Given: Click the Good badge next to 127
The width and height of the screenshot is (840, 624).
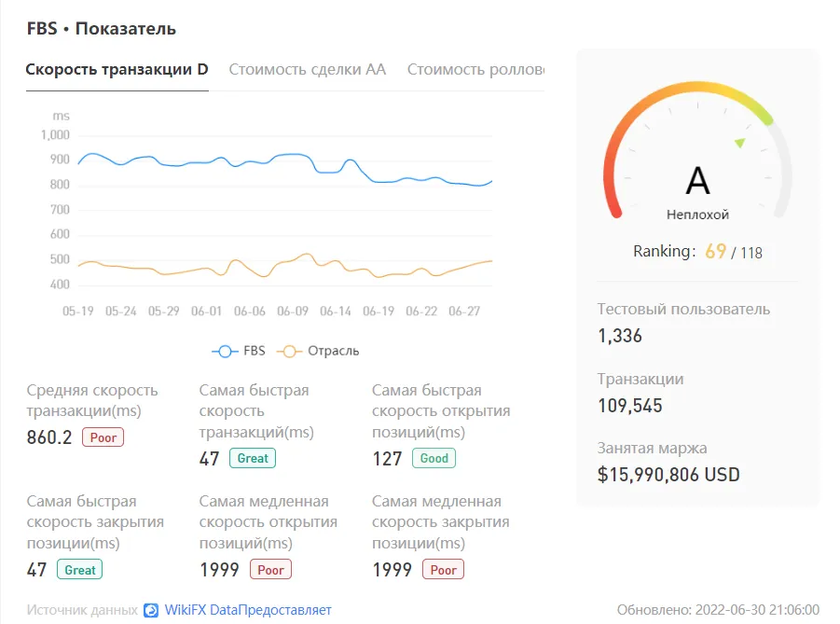Looking at the screenshot, I should (434, 458).
